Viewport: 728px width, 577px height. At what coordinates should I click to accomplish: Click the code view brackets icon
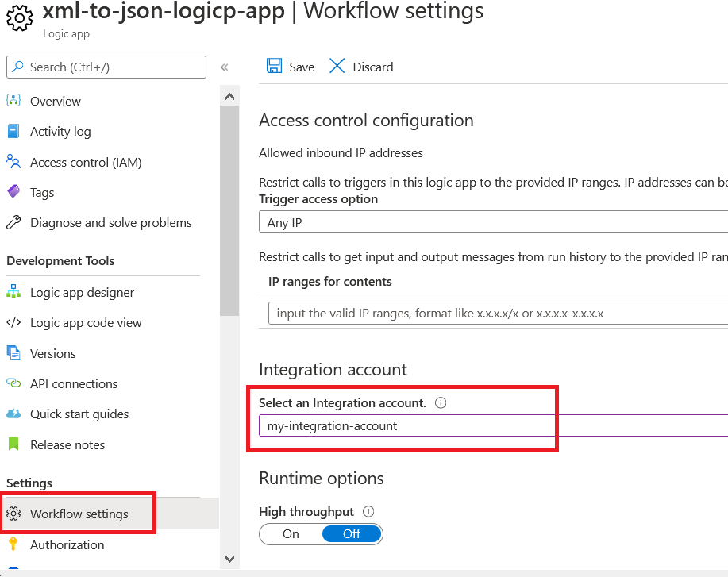click(x=13, y=322)
